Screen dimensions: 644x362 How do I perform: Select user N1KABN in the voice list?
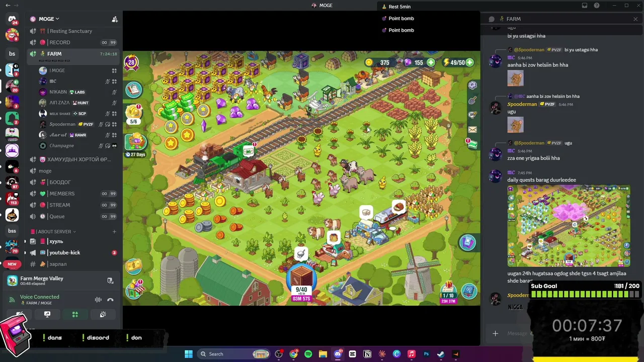click(78, 92)
